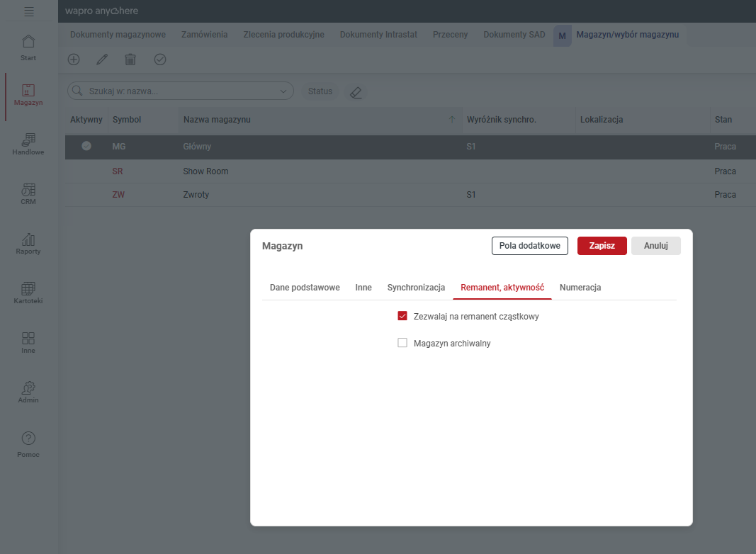Enable the Magazyn archiwalny checkbox
Image resolution: width=756 pixels, height=554 pixels.
click(402, 342)
